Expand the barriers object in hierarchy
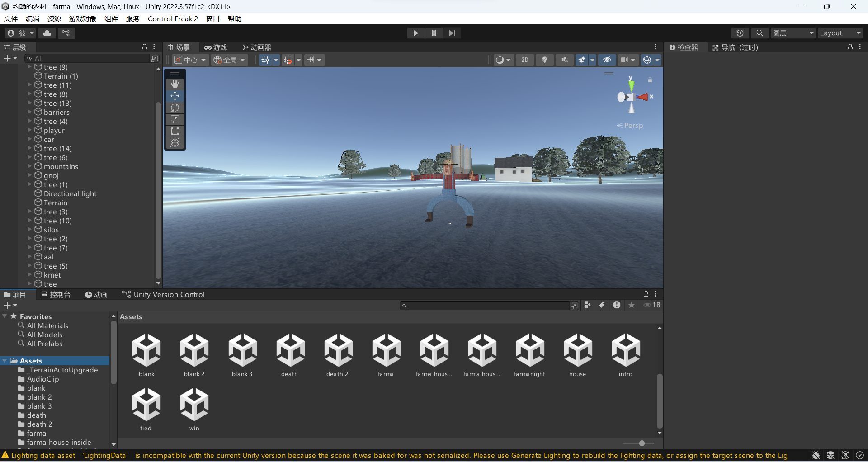Viewport: 868px width, 462px height. tap(29, 112)
